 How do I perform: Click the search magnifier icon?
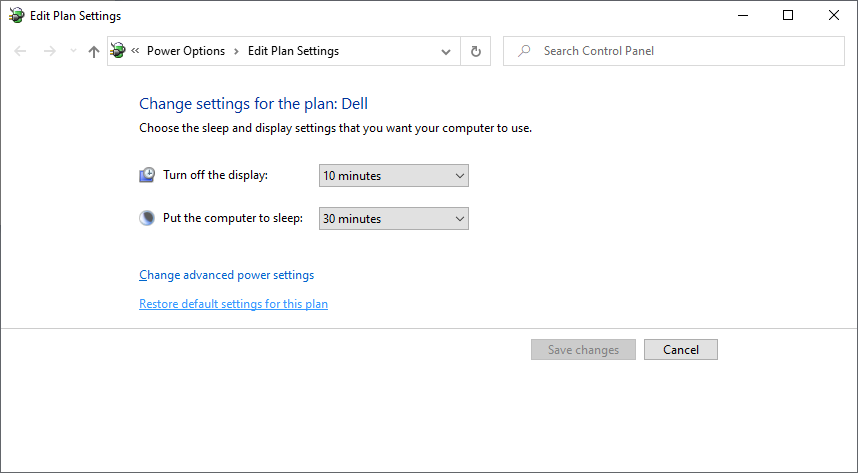click(524, 51)
